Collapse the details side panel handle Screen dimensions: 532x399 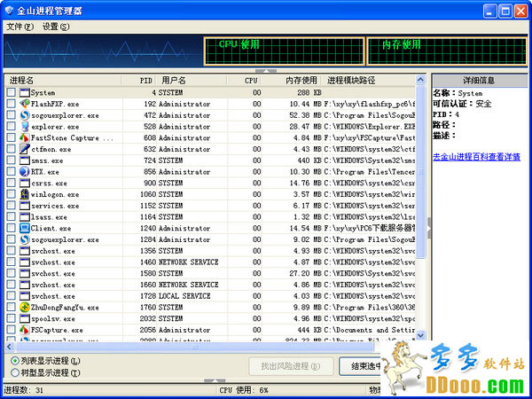[x=429, y=228]
